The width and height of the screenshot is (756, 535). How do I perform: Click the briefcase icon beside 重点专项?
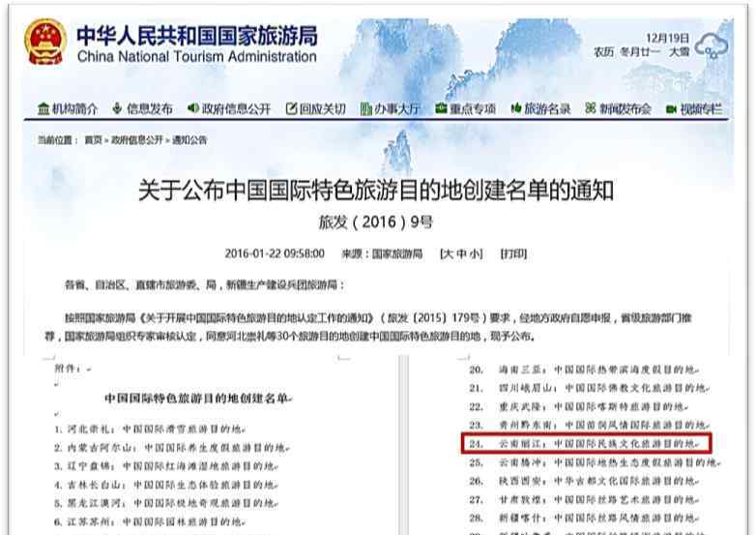[x=441, y=108]
